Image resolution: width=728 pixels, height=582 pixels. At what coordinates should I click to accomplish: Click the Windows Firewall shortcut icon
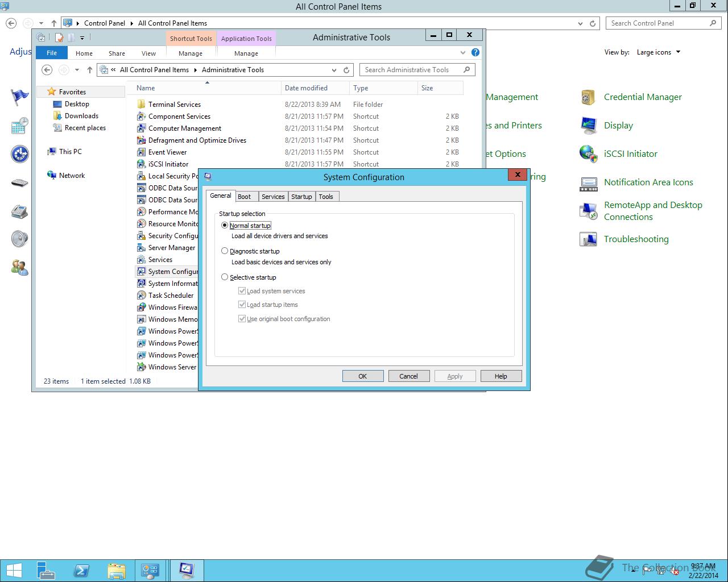[x=142, y=307]
